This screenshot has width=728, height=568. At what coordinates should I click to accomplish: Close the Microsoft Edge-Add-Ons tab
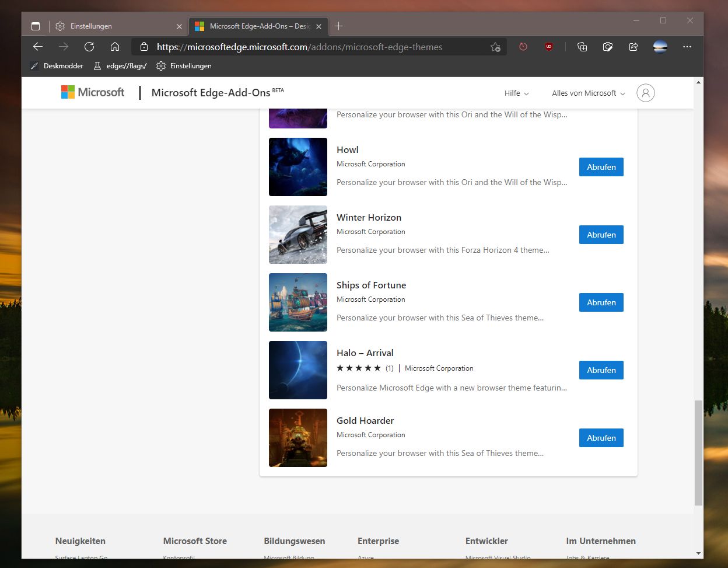point(318,26)
